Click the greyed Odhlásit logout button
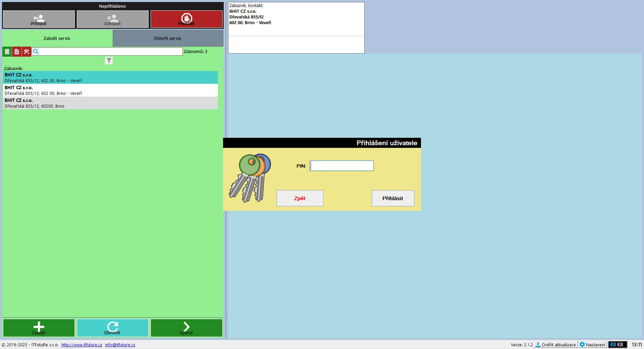This screenshot has width=644, height=349. tap(113, 19)
